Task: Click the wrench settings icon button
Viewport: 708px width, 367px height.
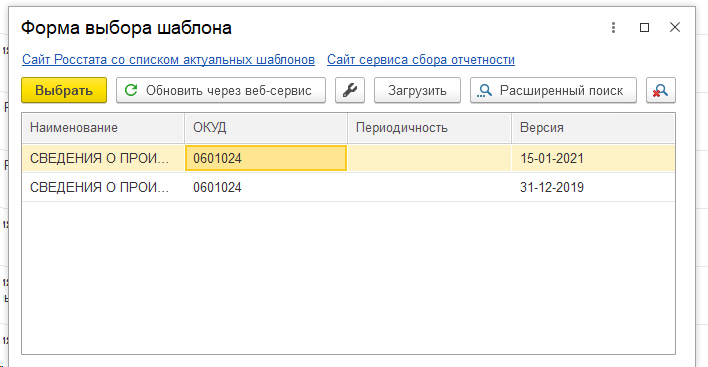Action: (x=349, y=90)
